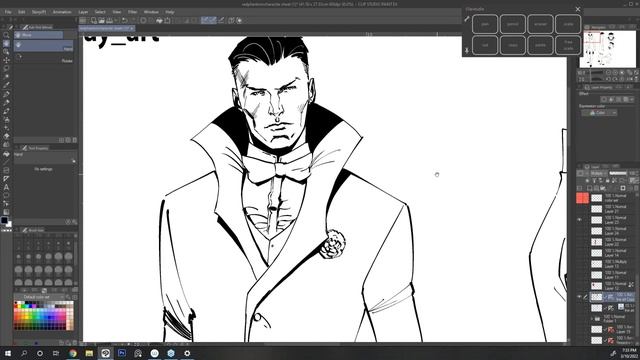
Task: Hide the selected line art Copy layer
Action: (x=579, y=297)
